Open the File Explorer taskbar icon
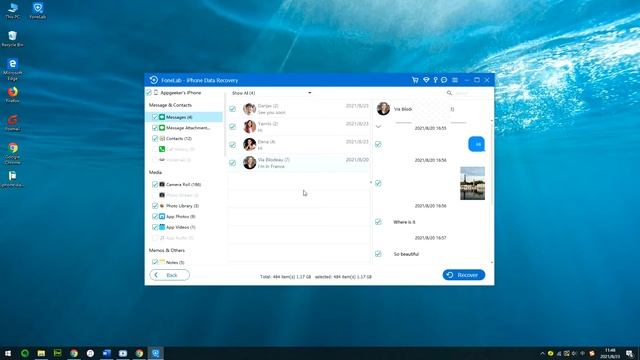This screenshot has height=360, width=640. tap(41, 353)
